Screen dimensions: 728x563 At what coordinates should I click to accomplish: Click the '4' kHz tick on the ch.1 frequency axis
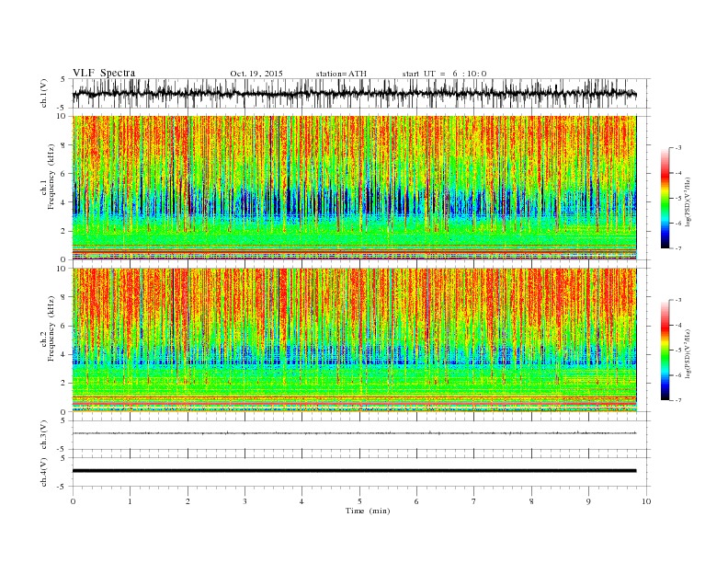pos(63,202)
